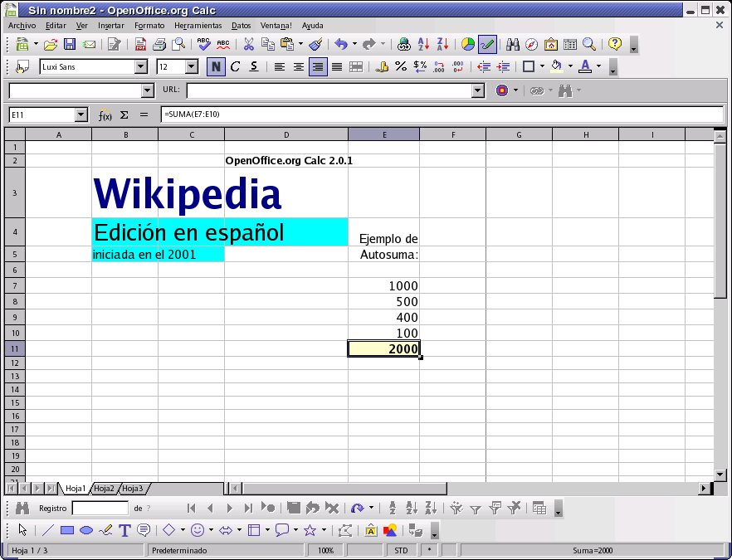732x560 pixels.
Task: Click the format paintbrush icon
Action: click(x=316, y=44)
